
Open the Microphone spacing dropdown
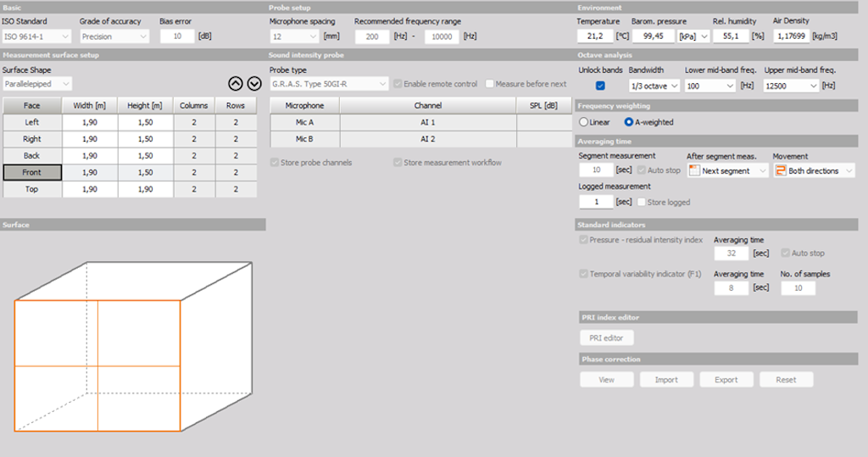click(294, 36)
